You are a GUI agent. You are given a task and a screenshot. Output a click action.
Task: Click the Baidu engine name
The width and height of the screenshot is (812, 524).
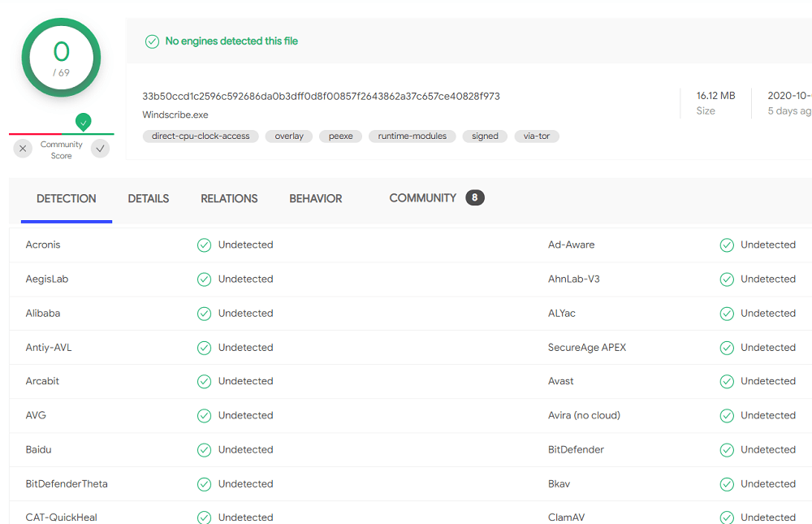click(x=39, y=449)
